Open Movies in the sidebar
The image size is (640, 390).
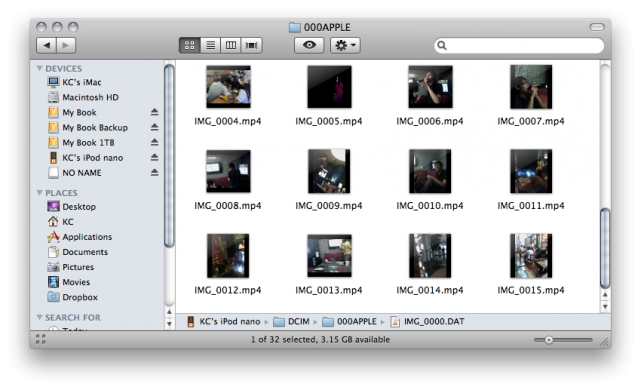(76, 282)
